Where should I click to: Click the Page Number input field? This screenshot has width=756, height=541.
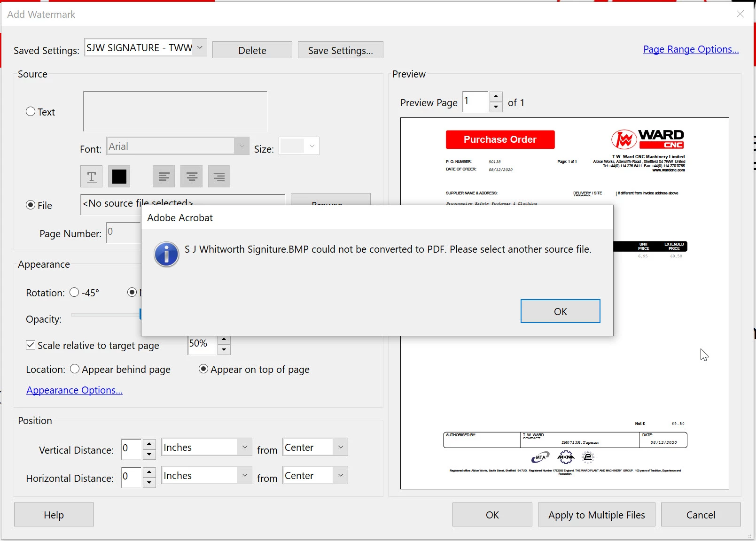[124, 233]
